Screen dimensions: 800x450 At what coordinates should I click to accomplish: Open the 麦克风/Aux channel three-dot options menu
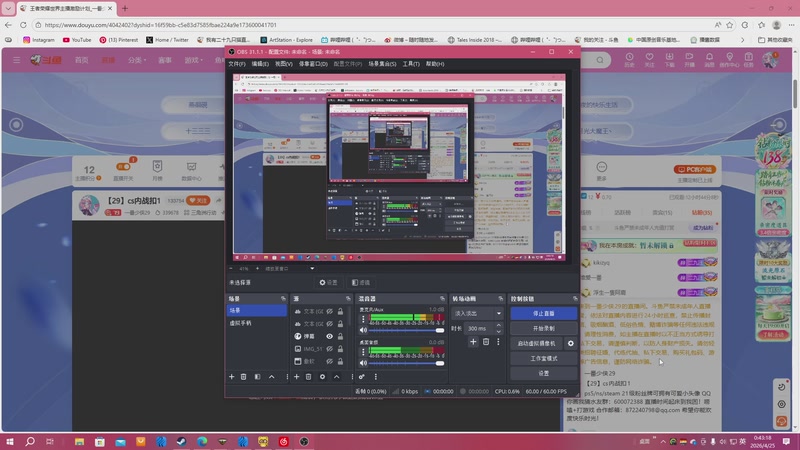(x=363, y=319)
